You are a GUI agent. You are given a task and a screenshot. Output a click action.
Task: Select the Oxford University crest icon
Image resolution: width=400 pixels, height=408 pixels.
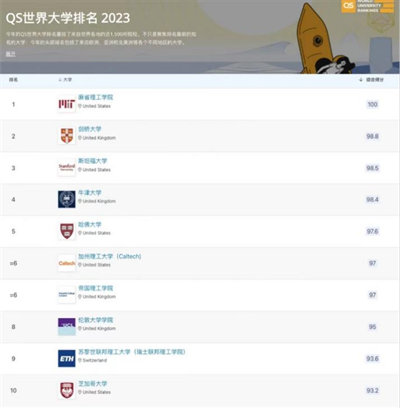[x=67, y=199]
